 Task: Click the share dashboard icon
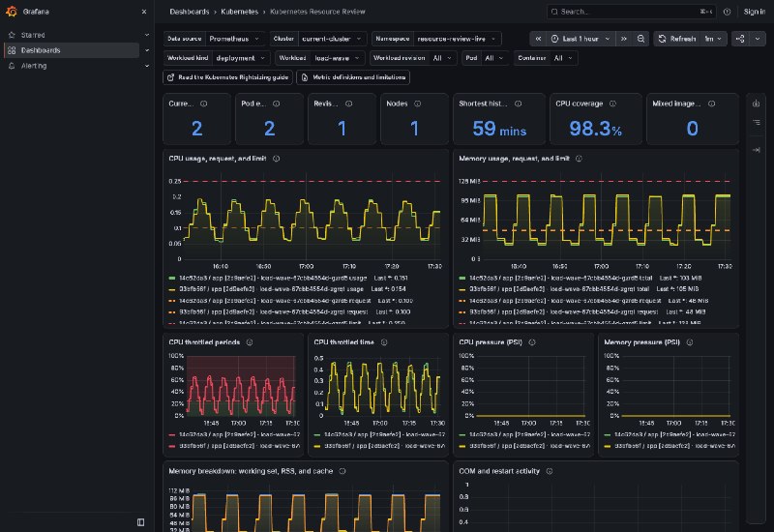click(x=740, y=39)
